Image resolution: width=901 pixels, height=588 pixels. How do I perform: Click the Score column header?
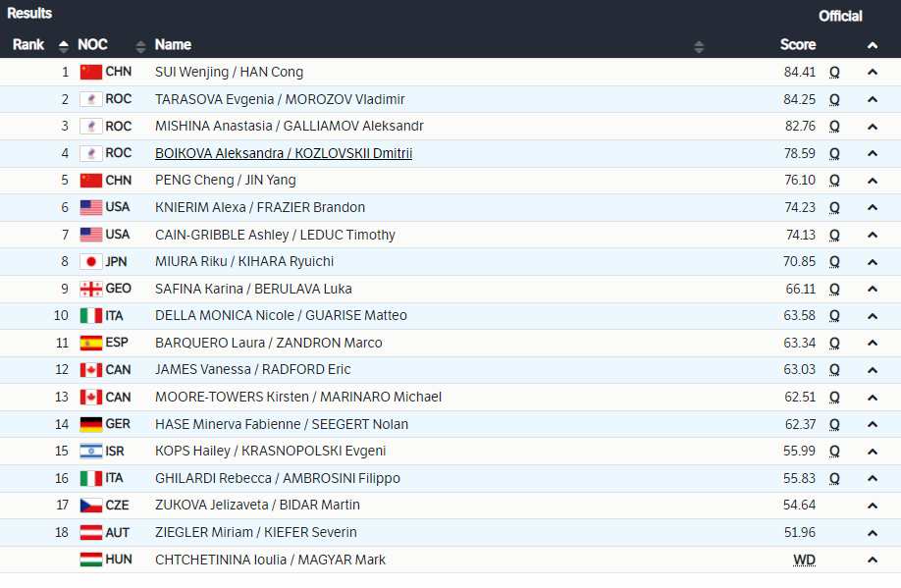(x=797, y=45)
